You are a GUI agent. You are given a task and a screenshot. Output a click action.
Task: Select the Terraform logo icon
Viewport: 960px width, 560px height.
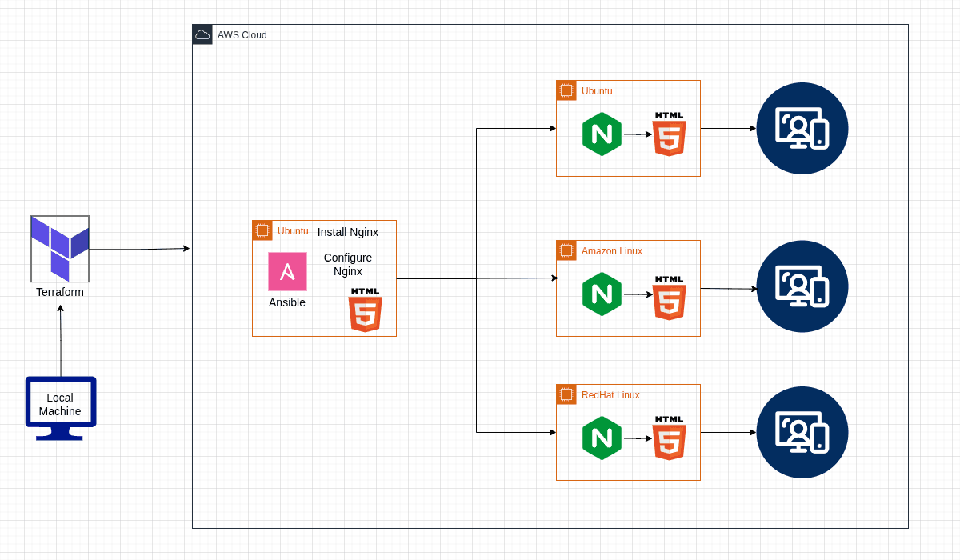pyautogui.click(x=60, y=249)
